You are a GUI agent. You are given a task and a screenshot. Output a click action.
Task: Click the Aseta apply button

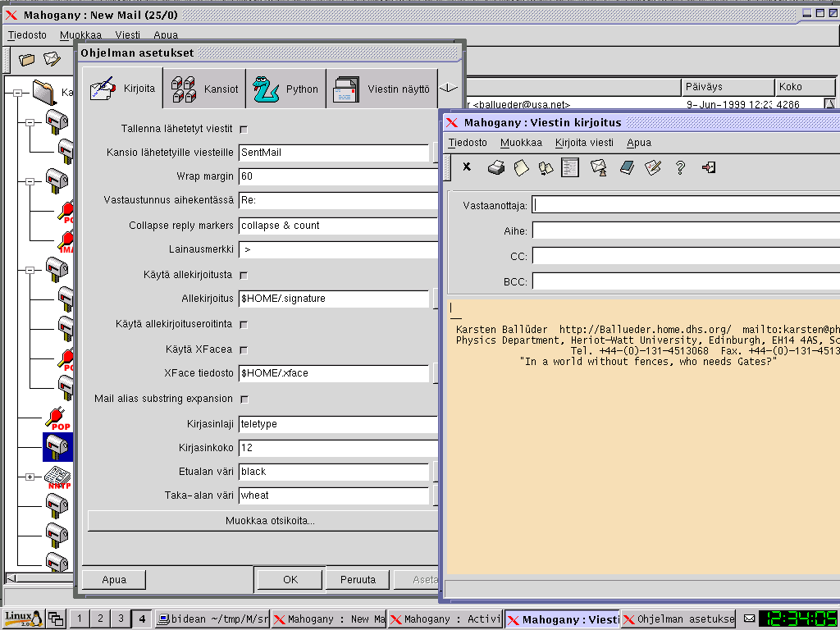417,580
